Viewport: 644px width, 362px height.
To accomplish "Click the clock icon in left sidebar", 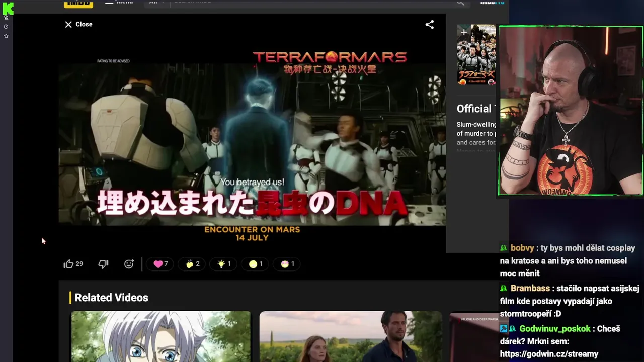I will [x=6, y=27].
